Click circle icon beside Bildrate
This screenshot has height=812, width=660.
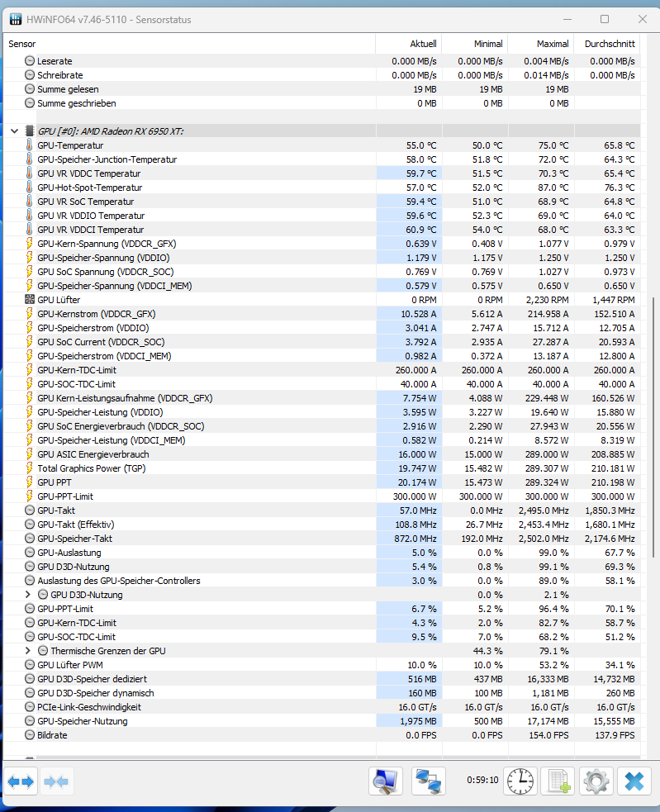30,735
